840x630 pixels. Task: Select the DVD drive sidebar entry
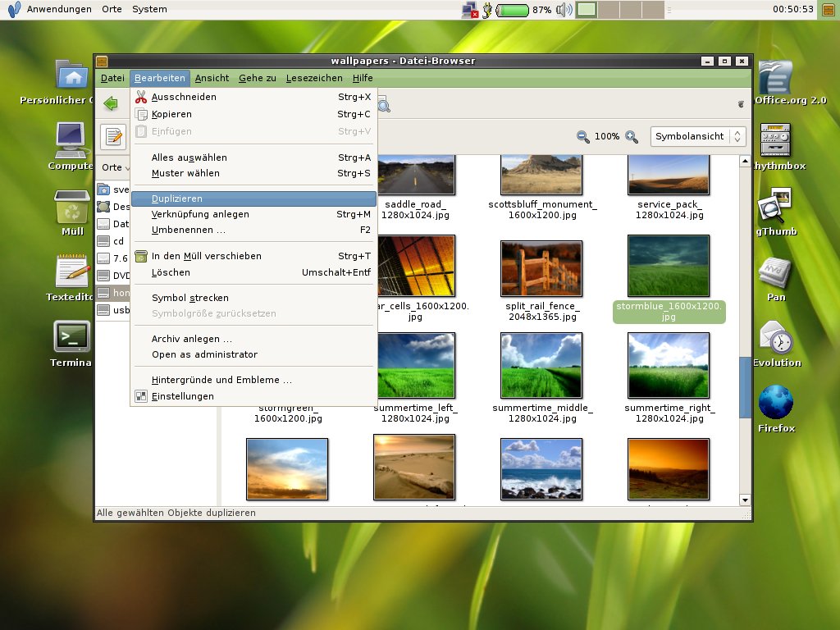point(113,276)
